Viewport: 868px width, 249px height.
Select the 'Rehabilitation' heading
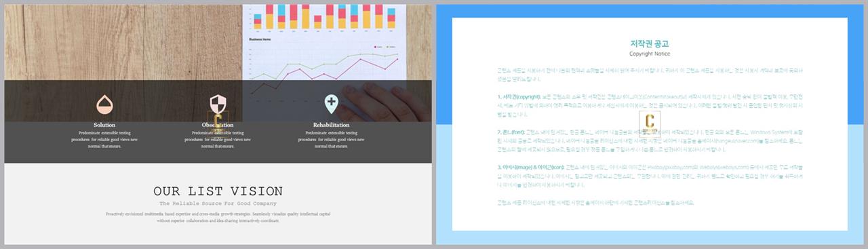tap(331, 125)
